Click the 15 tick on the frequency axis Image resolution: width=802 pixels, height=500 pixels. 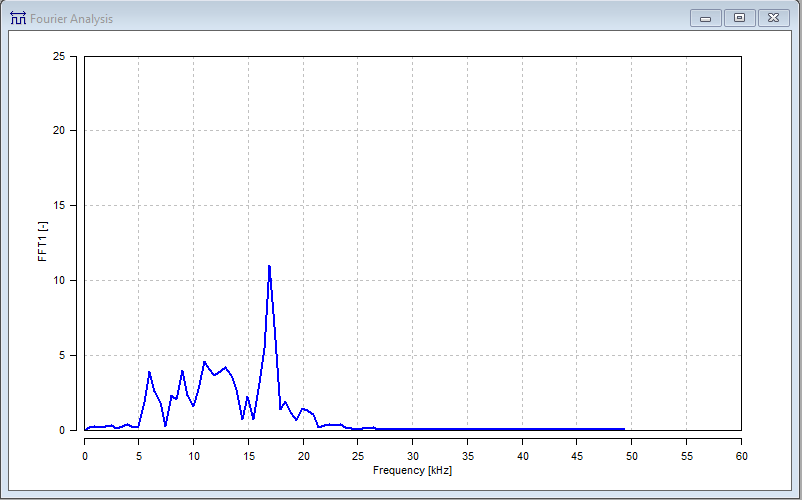248,455
